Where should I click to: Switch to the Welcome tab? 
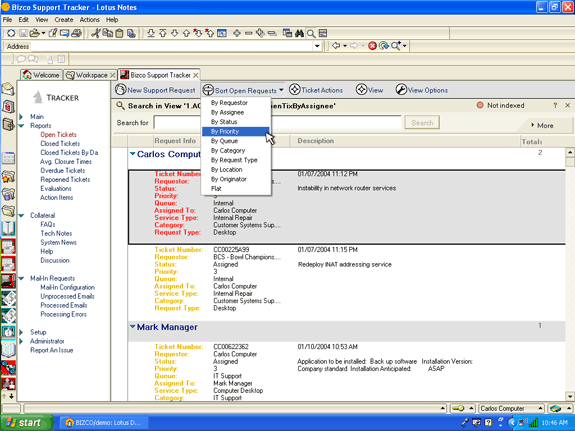(x=41, y=75)
